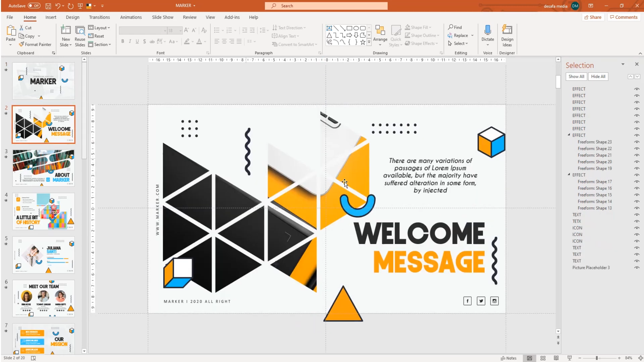Click Cut in the Clipboard group
644x362 pixels.
click(25, 28)
